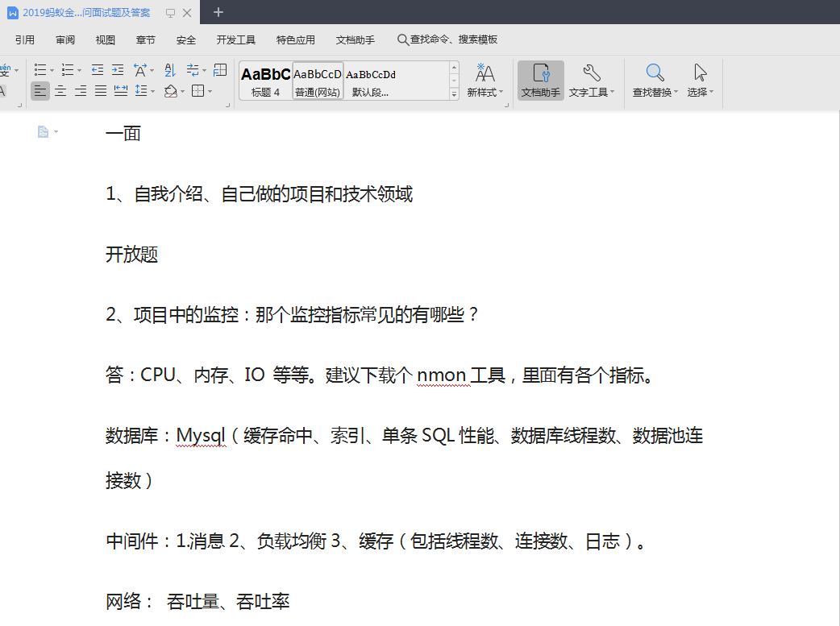Align text left
The height and width of the screenshot is (626, 840).
(40, 91)
